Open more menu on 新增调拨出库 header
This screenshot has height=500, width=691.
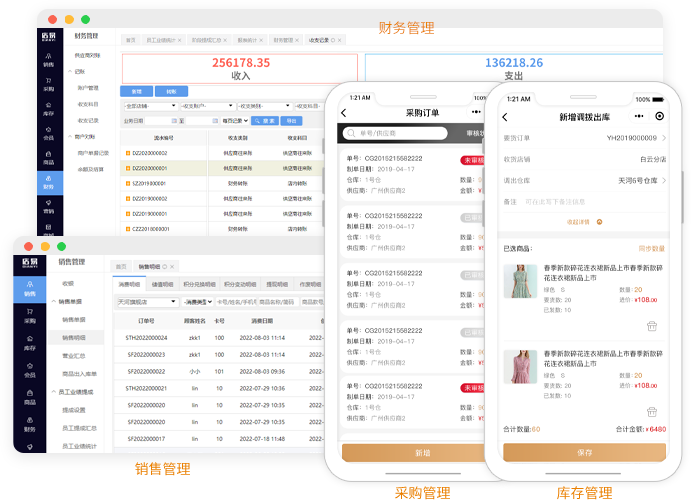pos(639,116)
